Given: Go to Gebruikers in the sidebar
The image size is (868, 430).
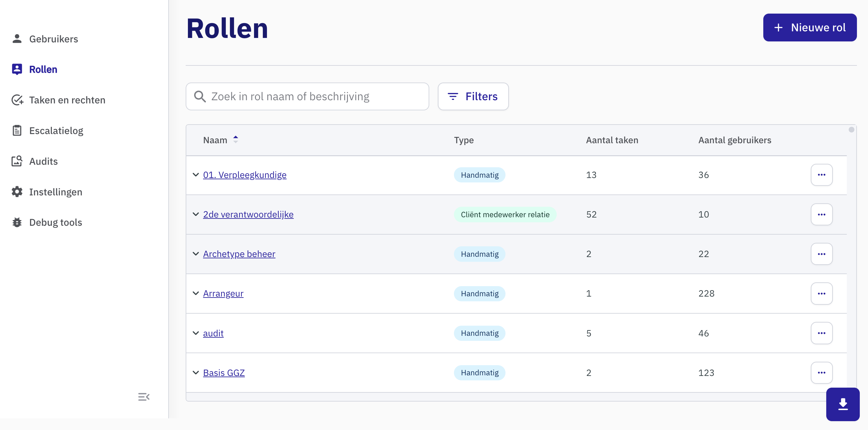Looking at the screenshot, I should point(53,39).
